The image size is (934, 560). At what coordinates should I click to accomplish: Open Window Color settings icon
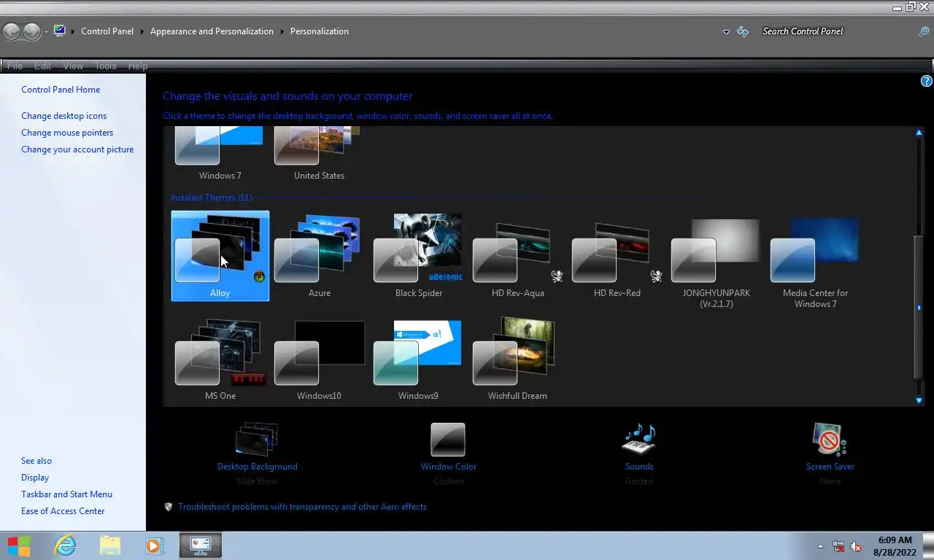click(448, 440)
